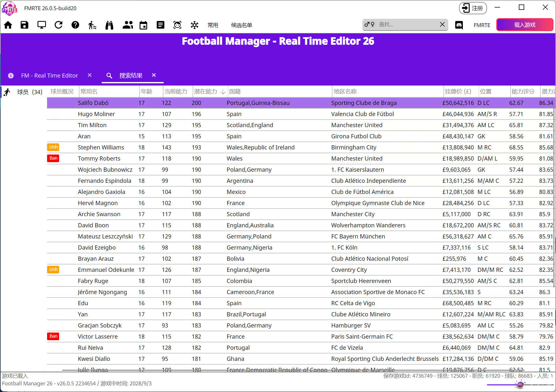Image resolution: width=556 pixels, height=392 pixels.
Task: Type in the 查找 search field
Action: [407, 24]
